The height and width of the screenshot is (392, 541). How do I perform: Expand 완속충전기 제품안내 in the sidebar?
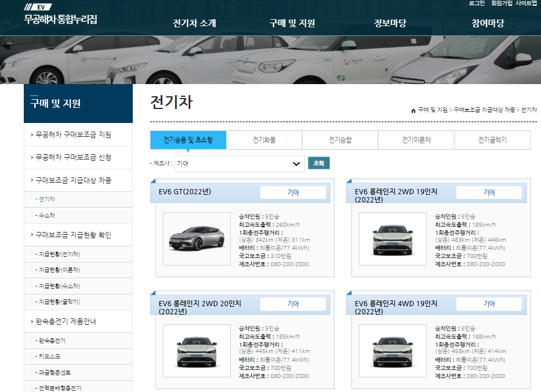tap(78, 322)
